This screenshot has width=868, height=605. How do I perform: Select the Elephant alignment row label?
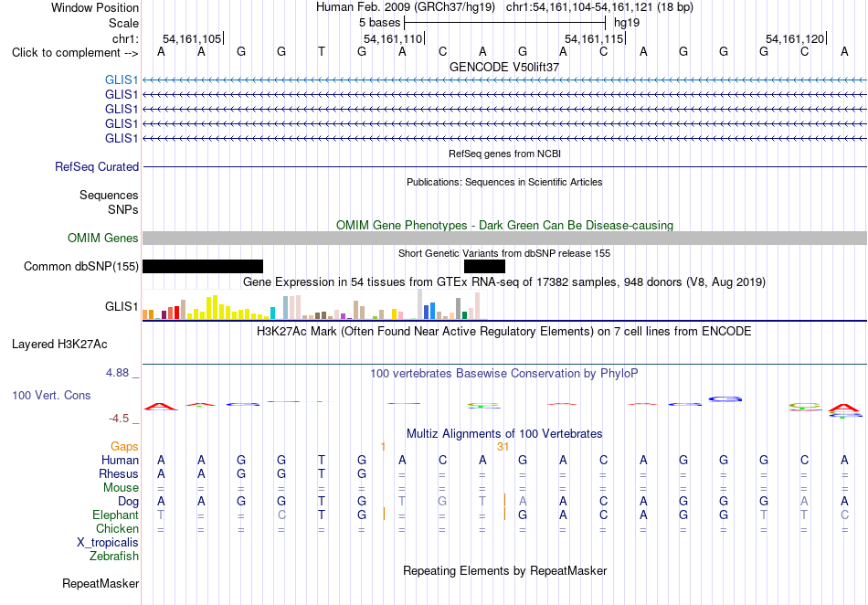116,515
